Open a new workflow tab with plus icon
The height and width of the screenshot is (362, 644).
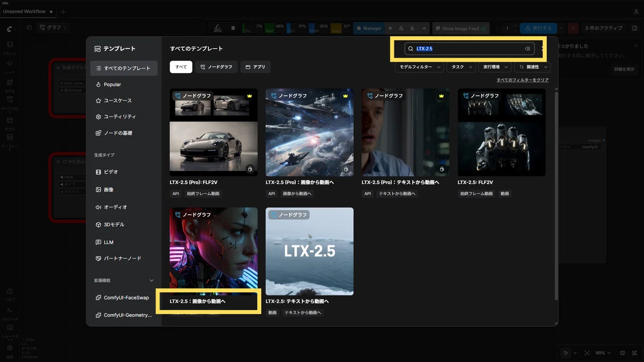[x=63, y=12]
